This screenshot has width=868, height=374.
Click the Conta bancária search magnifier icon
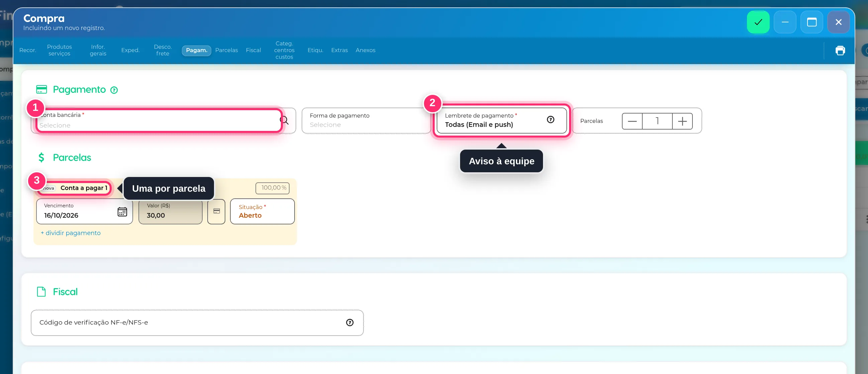285,120
